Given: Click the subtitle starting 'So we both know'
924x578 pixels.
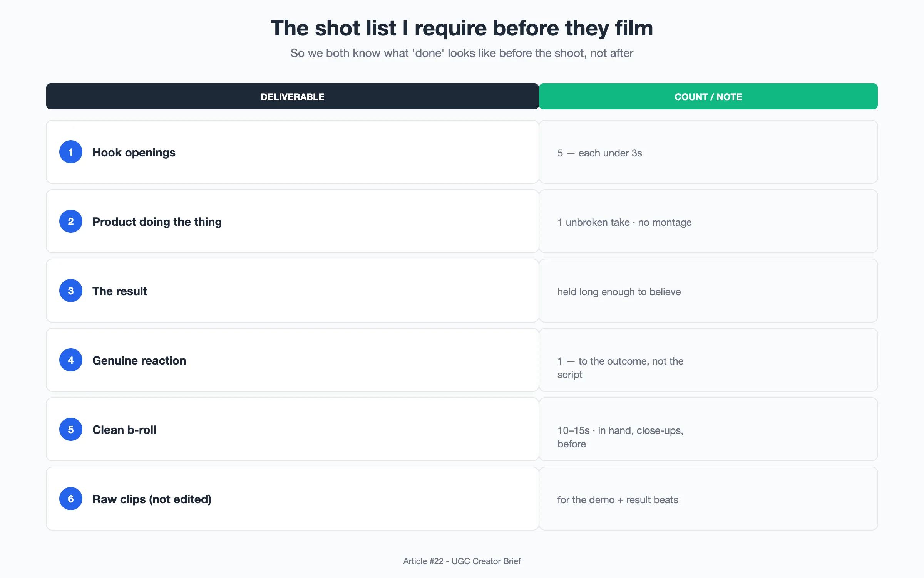Looking at the screenshot, I should [x=462, y=53].
